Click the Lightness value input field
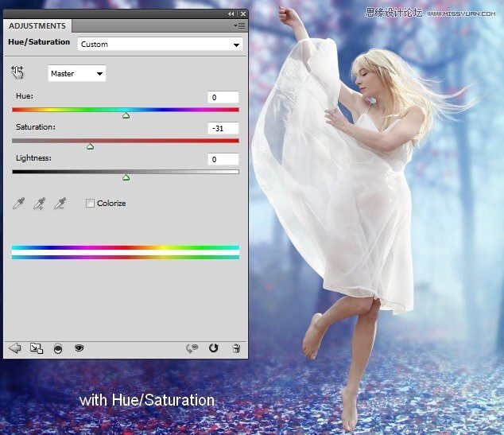 click(x=223, y=159)
